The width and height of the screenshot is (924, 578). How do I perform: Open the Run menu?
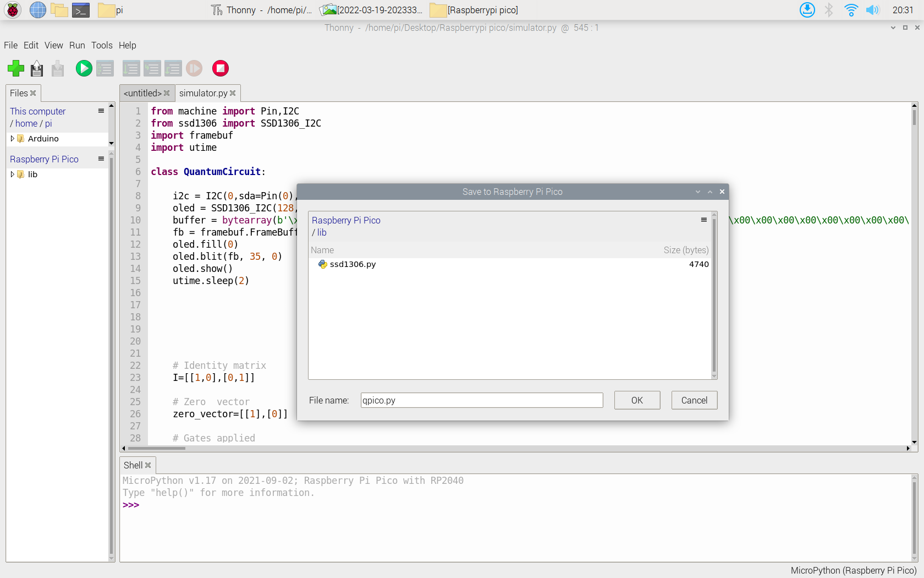pyautogui.click(x=77, y=45)
